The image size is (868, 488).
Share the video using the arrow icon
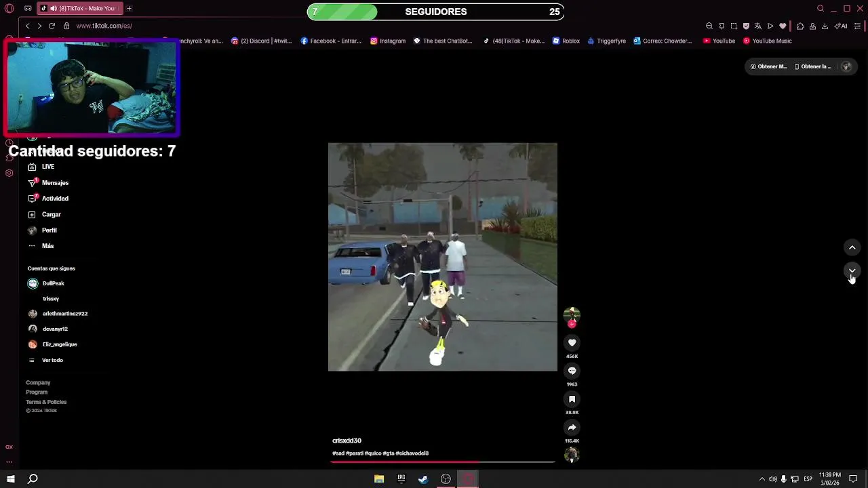[572, 428]
